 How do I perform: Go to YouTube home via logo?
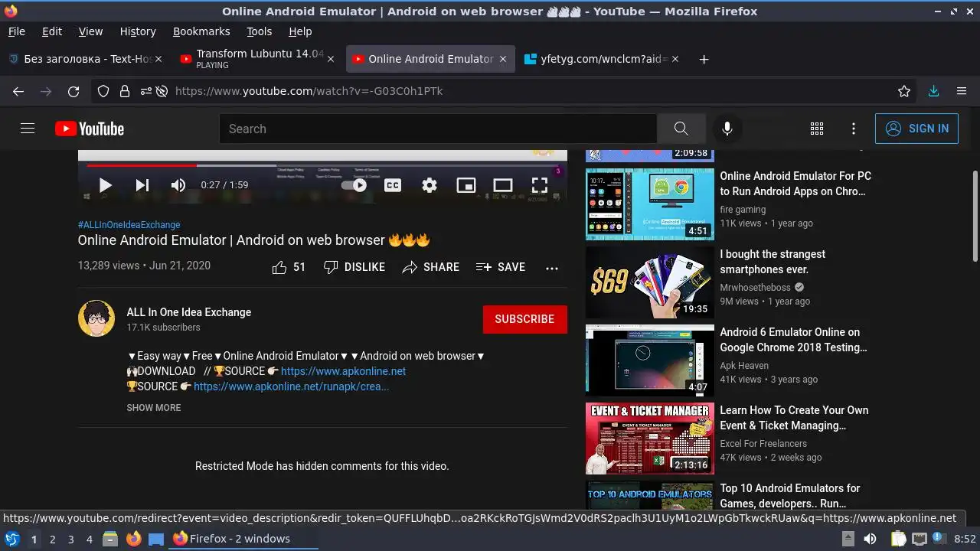click(90, 129)
